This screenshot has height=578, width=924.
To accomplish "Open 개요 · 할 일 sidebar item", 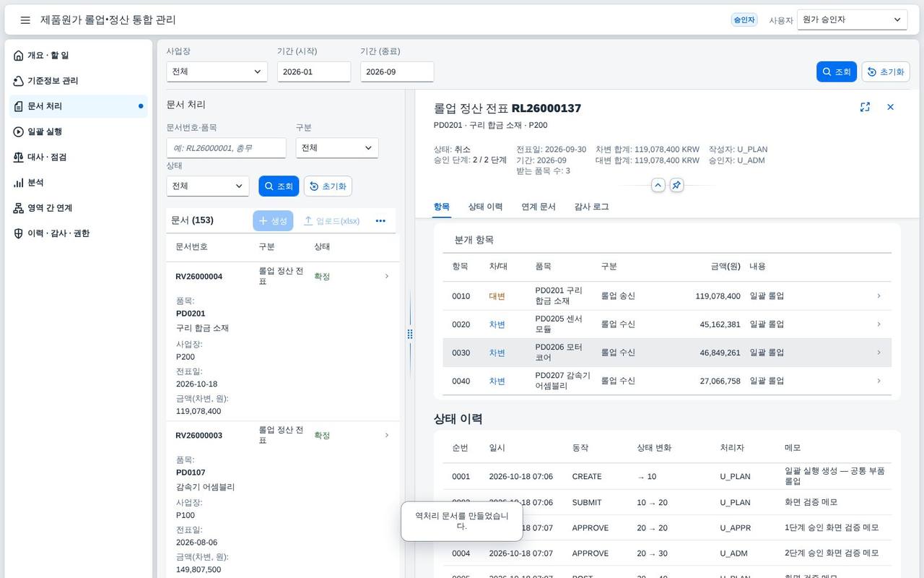I will [x=78, y=56].
